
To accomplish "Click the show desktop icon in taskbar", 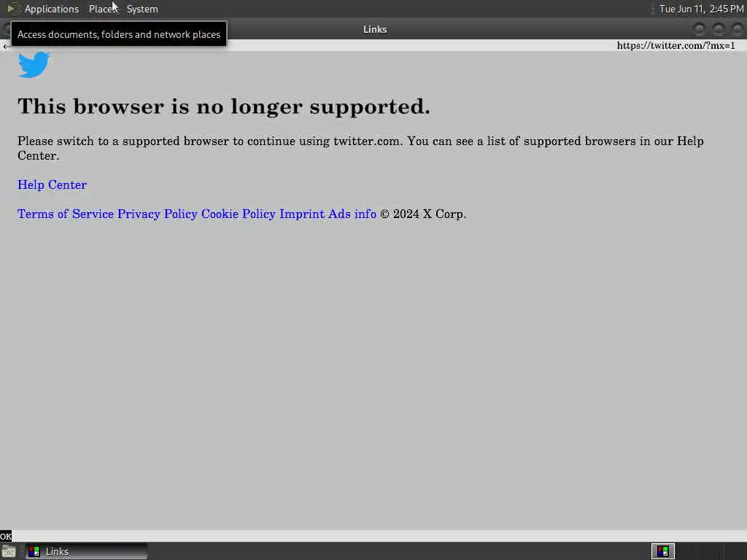I will coord(9,552).
